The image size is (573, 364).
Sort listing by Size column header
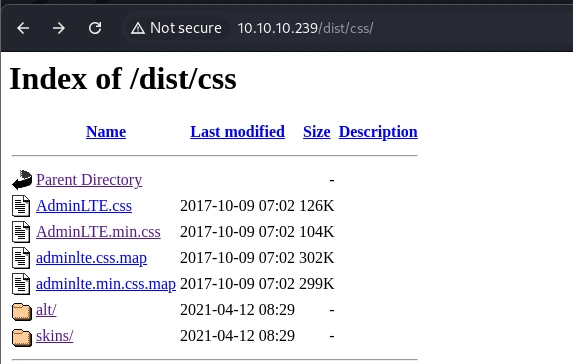[316, 132]
